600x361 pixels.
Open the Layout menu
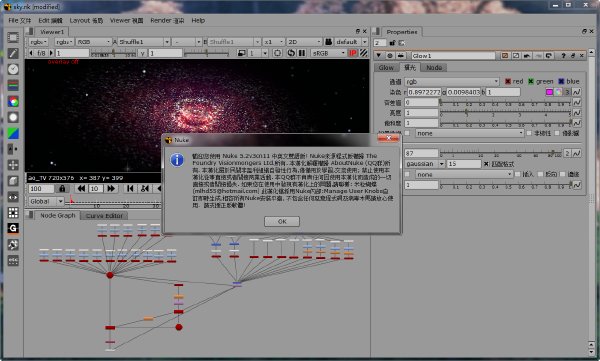pyautogui.click(x=86, y=20)
